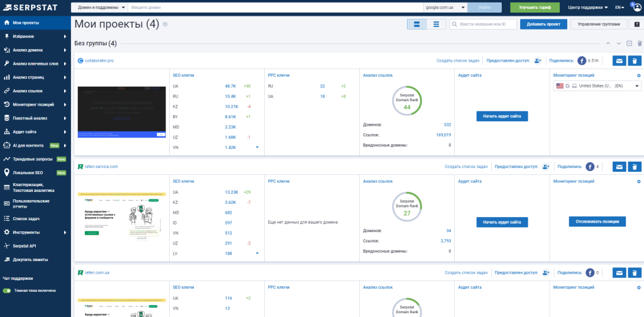Click the Facebook share icon for collaborator.pro
The height and width of the screenshot is (317, 644).
[x=582, y=60]
